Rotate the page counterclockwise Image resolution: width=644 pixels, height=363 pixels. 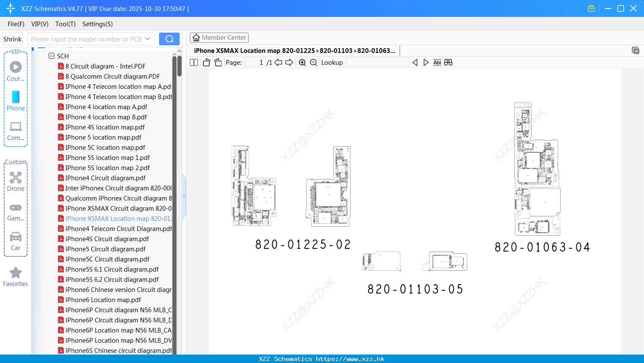[x=206, y=63]
